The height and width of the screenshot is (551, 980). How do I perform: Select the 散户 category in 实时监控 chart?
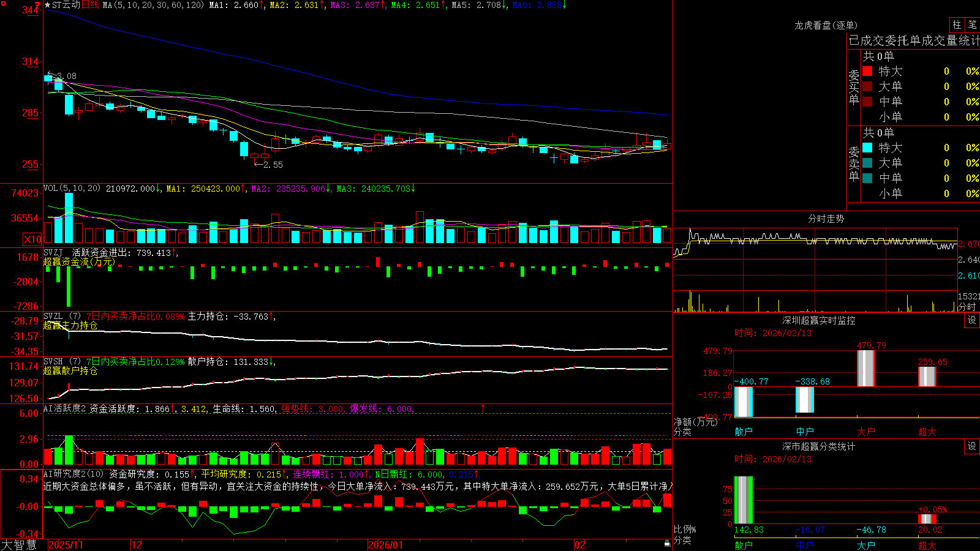[x=744, y=432]
